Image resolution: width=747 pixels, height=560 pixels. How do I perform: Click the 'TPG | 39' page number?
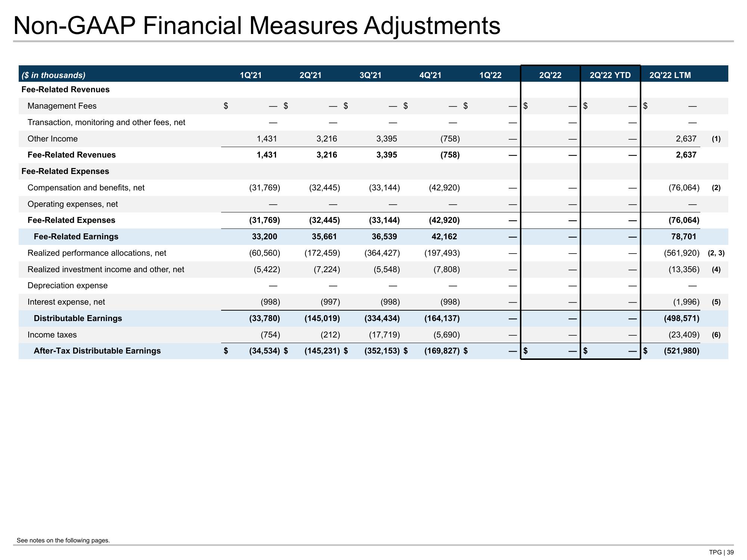click(x=722, y=553)
